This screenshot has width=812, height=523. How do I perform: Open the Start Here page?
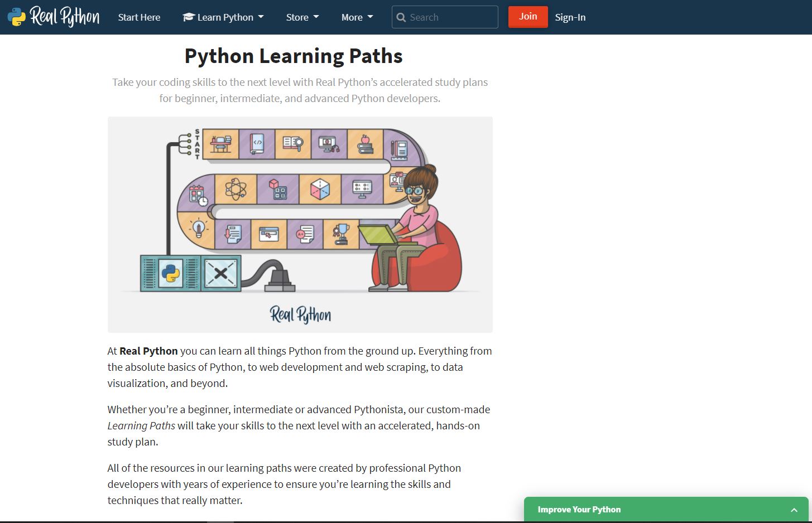tap(139, 17)
